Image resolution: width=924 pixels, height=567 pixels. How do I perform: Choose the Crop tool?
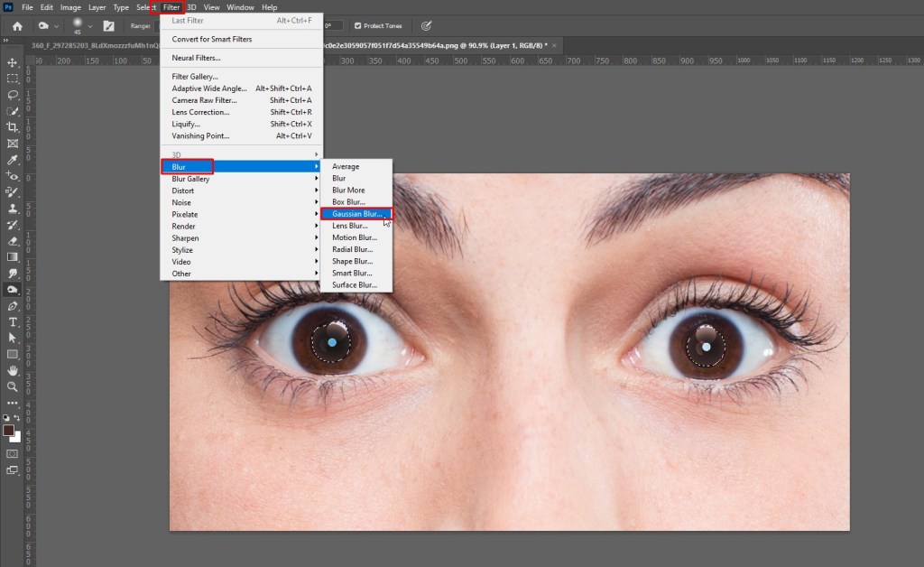click(13, 127)
